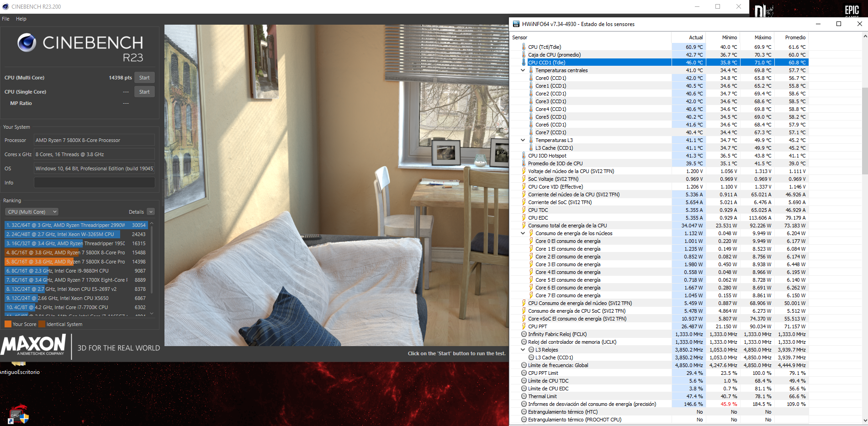Collapse the L3 Relojes group
Screen dimensions: 868x426
(x=523, y=350)
